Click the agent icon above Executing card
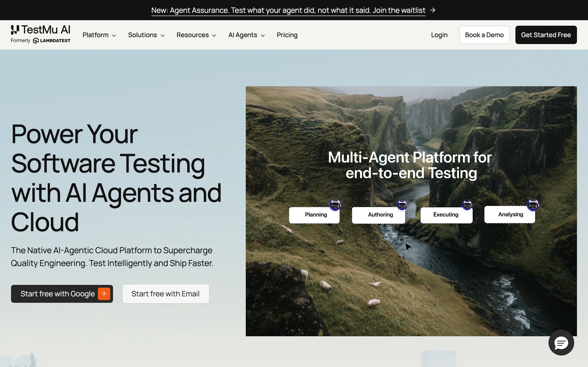The width and height of the screenshot is (588, 367). tap(467, 205)
